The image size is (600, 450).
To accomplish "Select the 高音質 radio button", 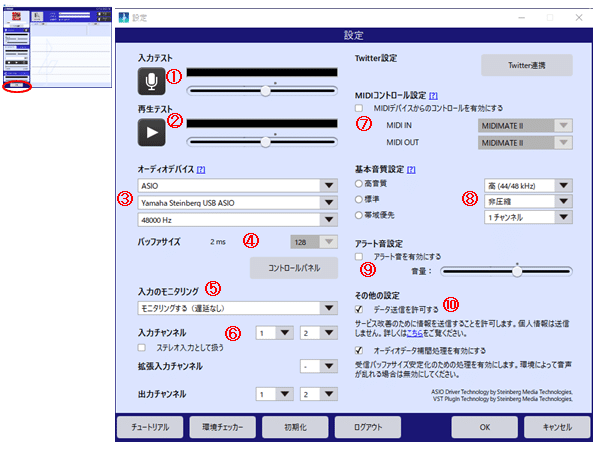I will click(x=359, y=184).
